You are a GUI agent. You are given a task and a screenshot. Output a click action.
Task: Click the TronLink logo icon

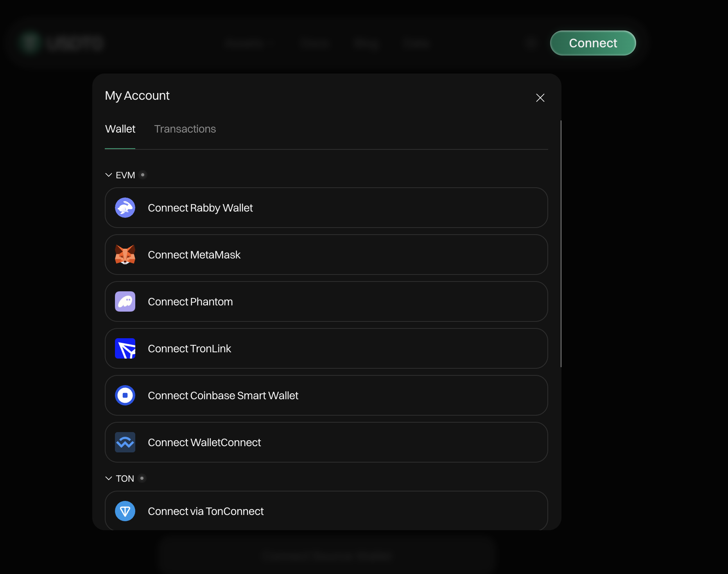click(x=125, y=348)
